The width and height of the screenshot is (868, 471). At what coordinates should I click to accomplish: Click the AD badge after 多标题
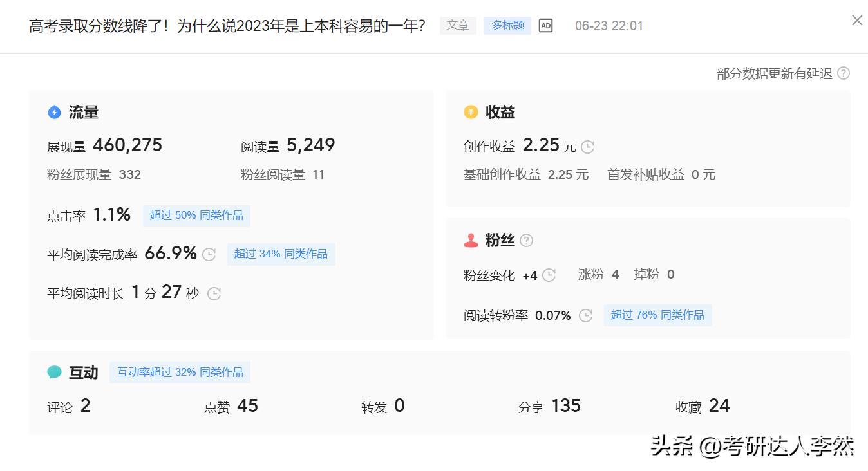click(x=545, y=26)
